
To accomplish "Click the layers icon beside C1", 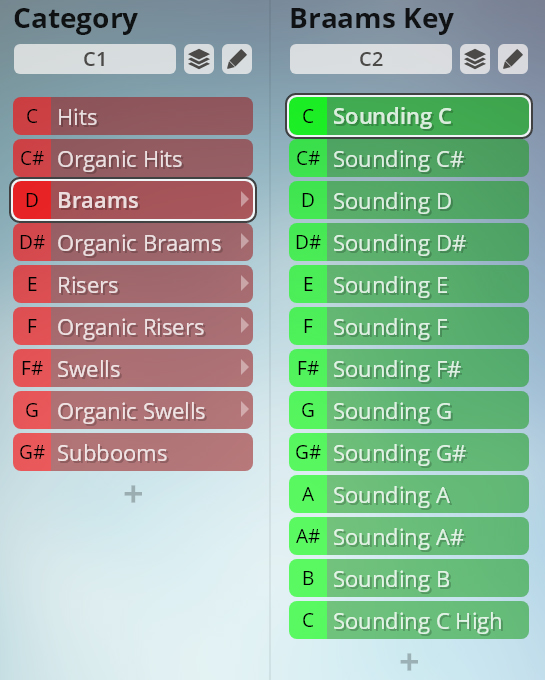I will click(x=199, y=59).
